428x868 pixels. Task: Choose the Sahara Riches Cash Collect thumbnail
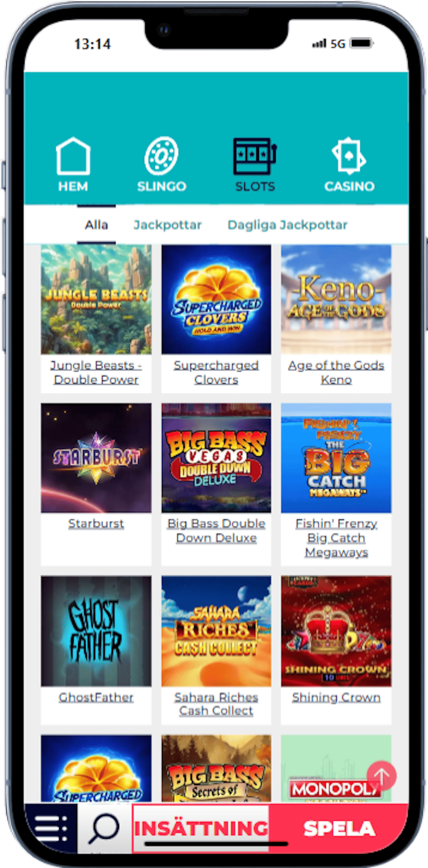coord(216,631)
